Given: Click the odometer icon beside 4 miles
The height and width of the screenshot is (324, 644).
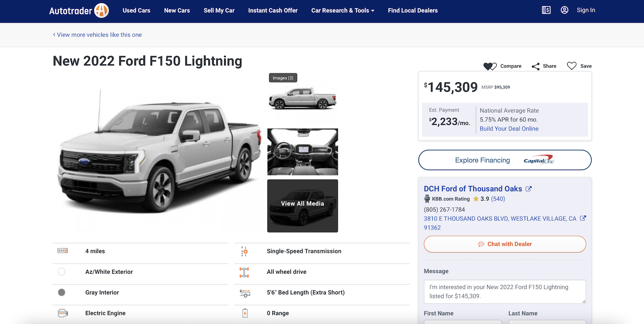Looking at the screenshot, I should [63, 251].
